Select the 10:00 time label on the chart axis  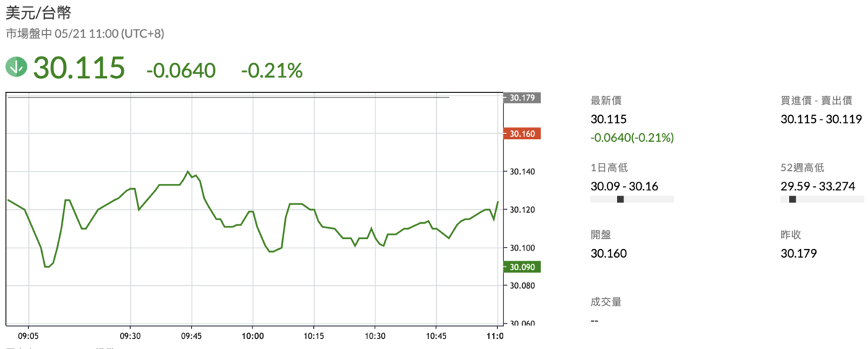click(252, 336)
